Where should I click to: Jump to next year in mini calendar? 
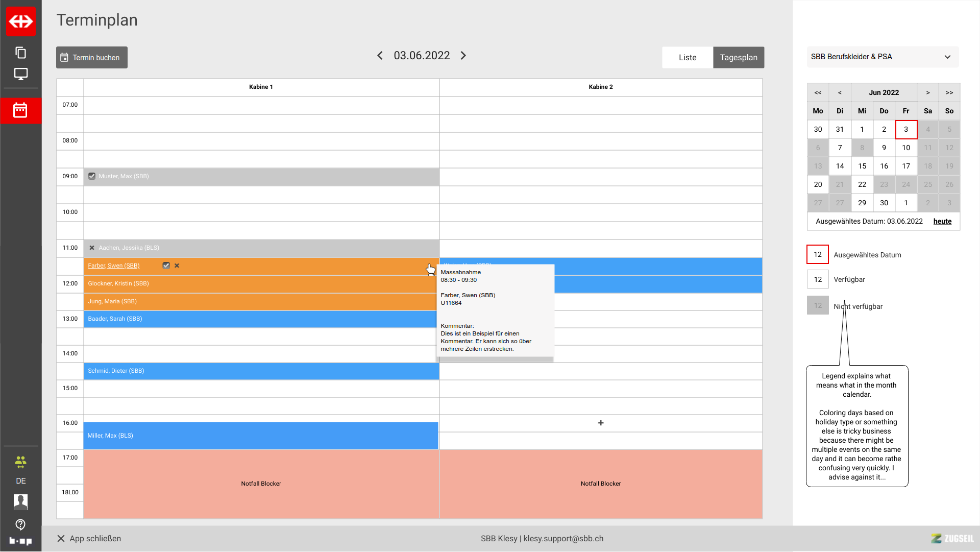point(949,92)
